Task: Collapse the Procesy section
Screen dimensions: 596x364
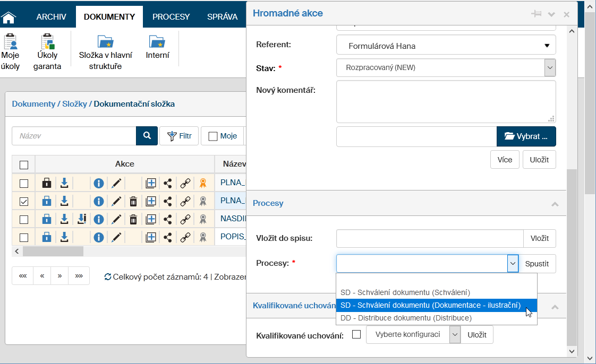Action: (555, 204)
